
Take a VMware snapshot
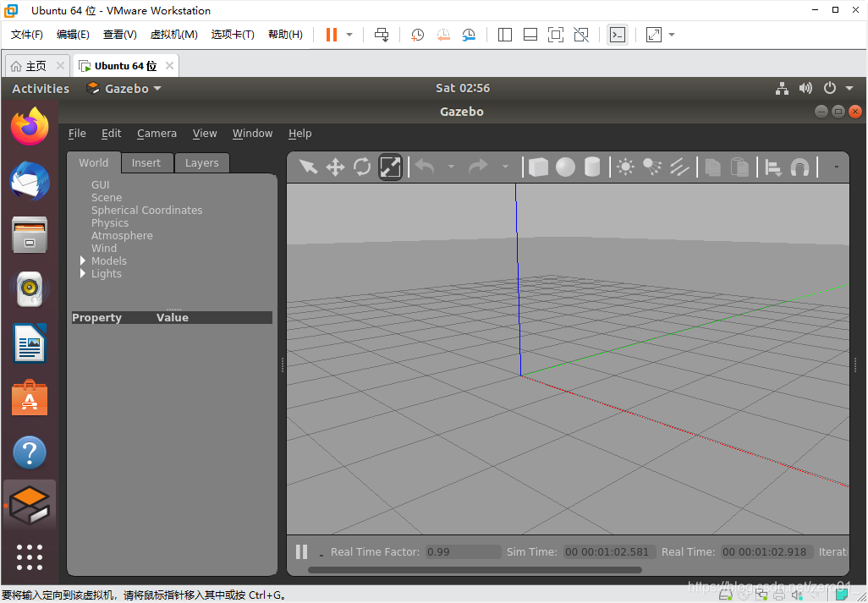point(417,35)
